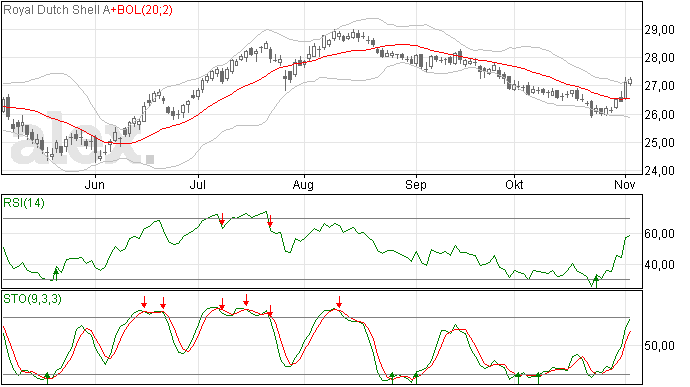Select the Sep label on the time axis

[x=416, y=184]
